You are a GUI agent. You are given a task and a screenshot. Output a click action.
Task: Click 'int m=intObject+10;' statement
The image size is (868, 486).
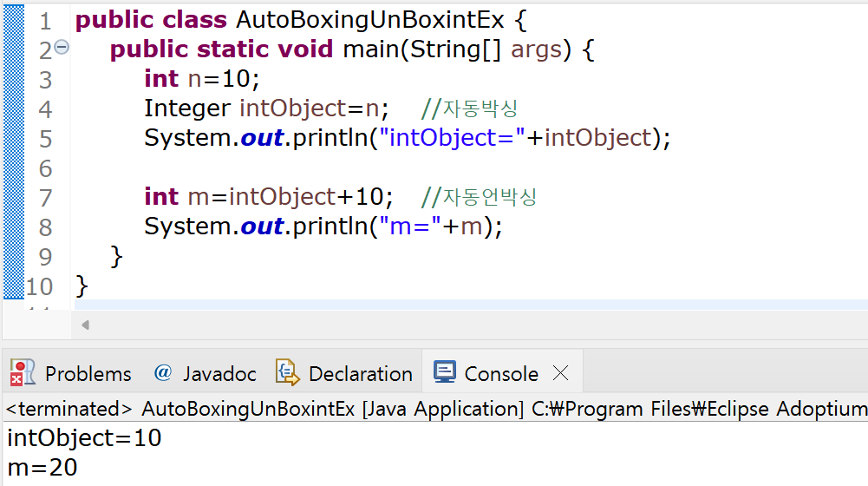(x=269, y=197)
